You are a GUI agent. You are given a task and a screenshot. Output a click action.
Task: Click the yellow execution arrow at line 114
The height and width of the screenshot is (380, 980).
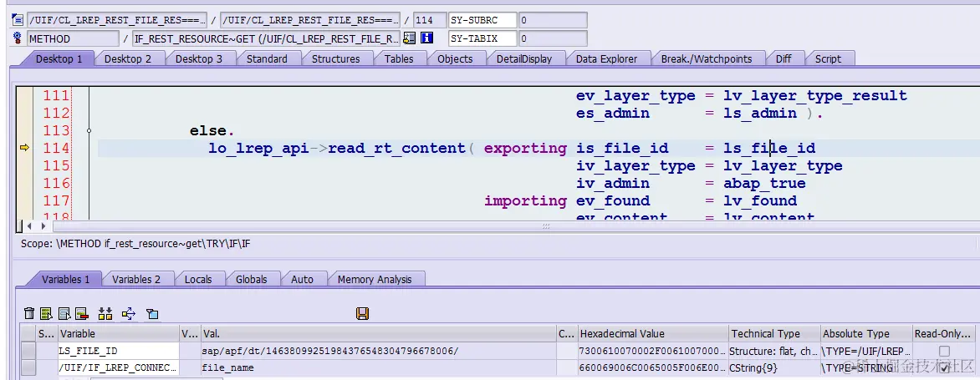point(24,148)
